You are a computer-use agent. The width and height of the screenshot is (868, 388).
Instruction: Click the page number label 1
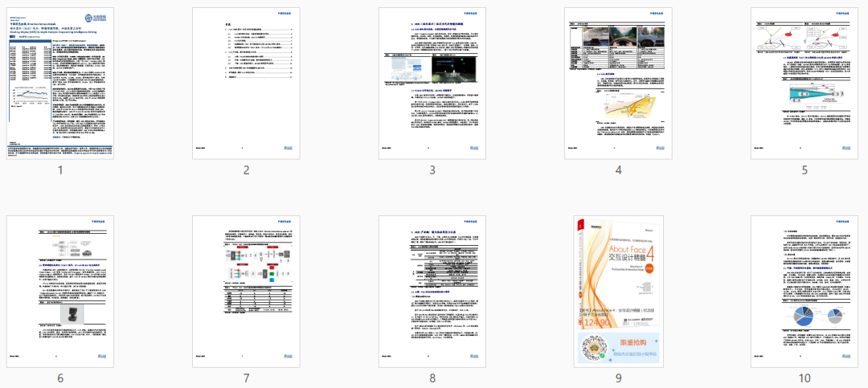click(60, 170)
